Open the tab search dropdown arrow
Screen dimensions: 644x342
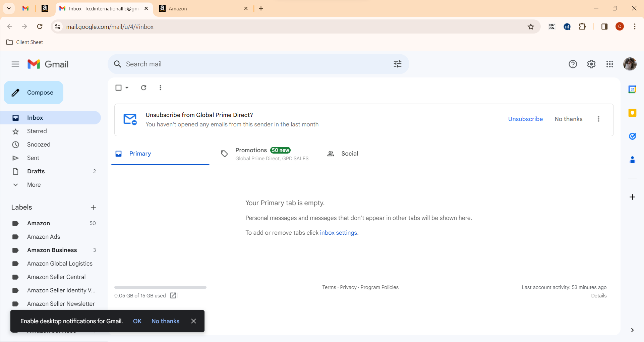9,8
